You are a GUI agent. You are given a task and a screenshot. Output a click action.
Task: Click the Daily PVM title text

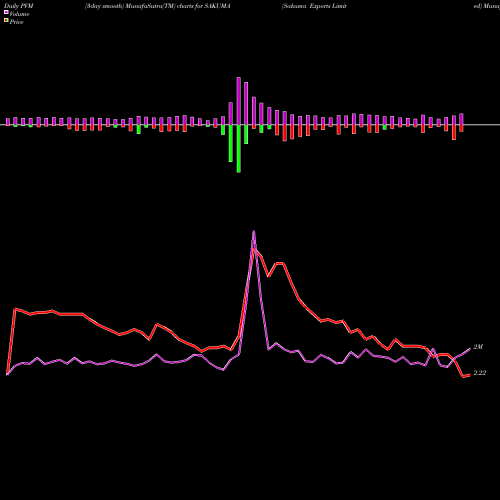19,6
